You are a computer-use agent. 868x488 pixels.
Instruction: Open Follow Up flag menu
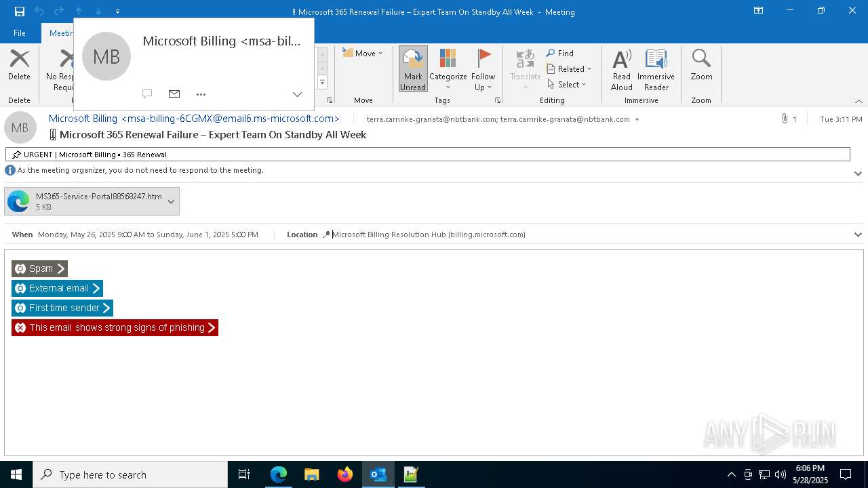pos(484,69)
